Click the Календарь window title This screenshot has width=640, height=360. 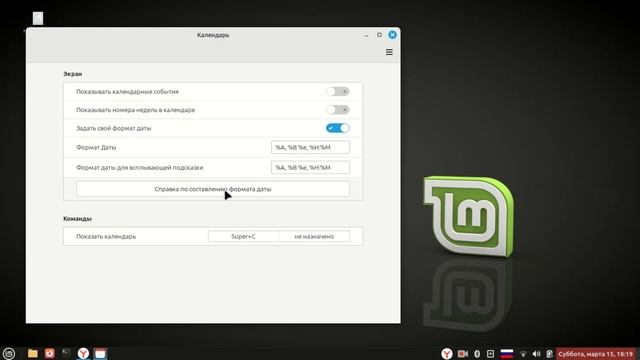tap(213, 35)
